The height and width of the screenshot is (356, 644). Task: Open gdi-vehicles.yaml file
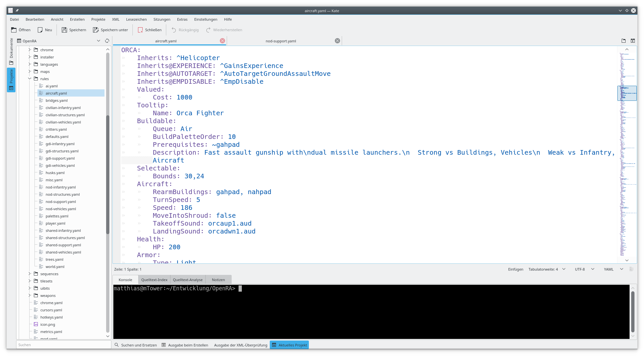pyautogui.click(x=60, y=166)
